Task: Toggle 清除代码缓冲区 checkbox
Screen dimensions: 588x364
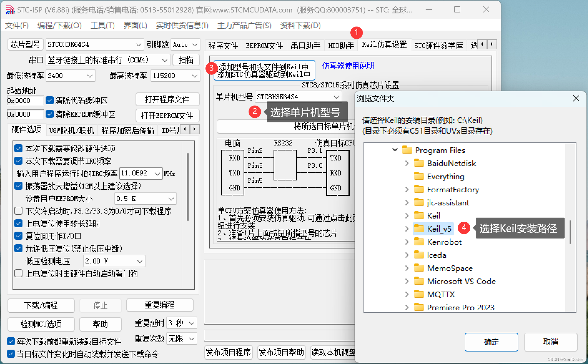Action: click(49, 100)
